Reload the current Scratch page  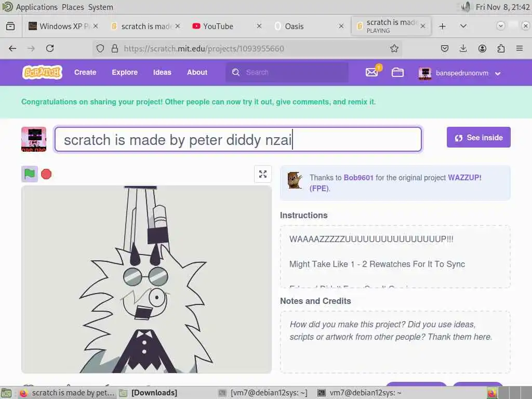(x=50, y=48)
